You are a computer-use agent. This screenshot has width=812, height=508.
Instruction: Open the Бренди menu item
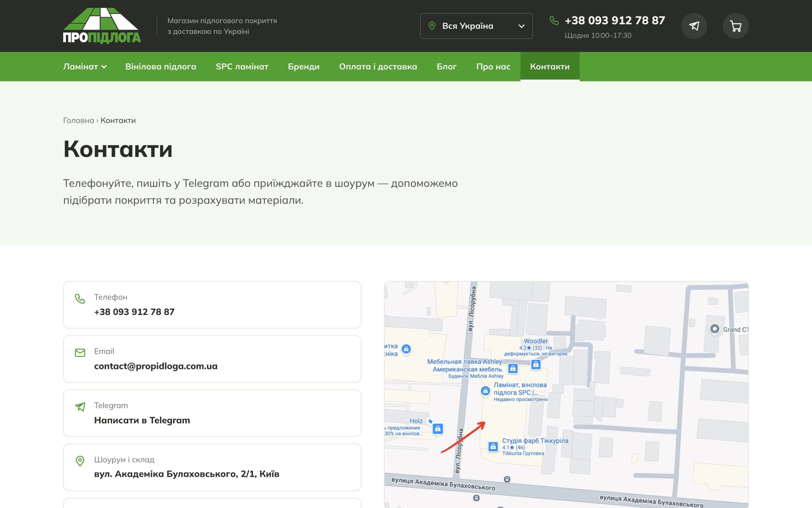pyautogui.click(x=304, y=67)
